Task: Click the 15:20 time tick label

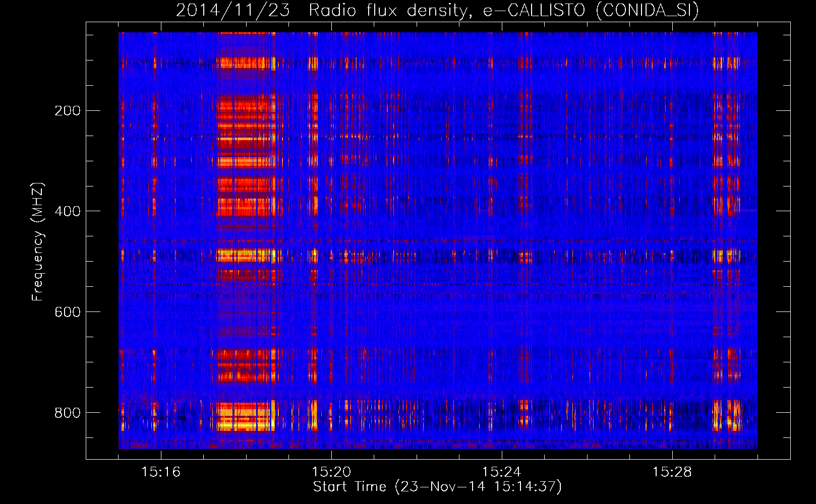Action: point(331,472)
